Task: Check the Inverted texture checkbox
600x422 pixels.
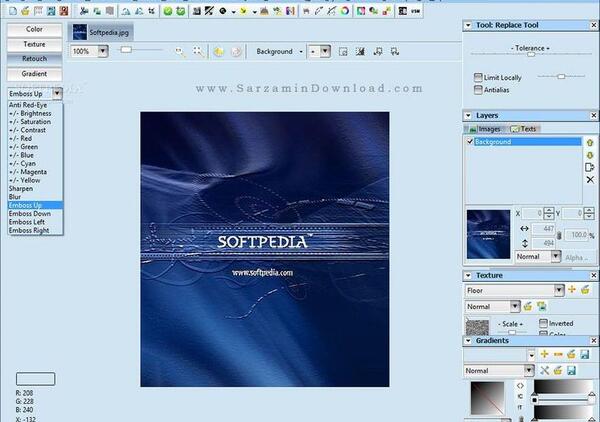Action: click(543, 323)
